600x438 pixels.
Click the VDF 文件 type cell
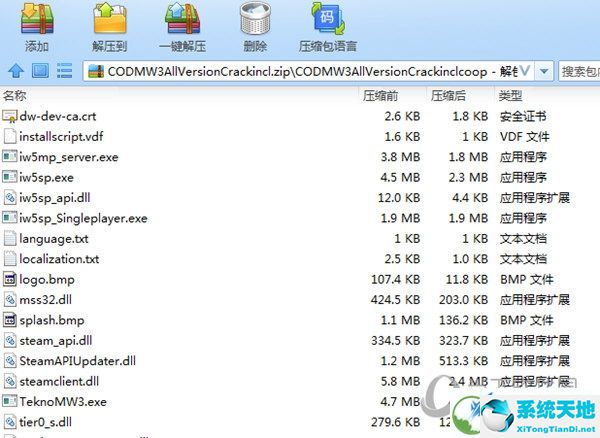[524, 137]
